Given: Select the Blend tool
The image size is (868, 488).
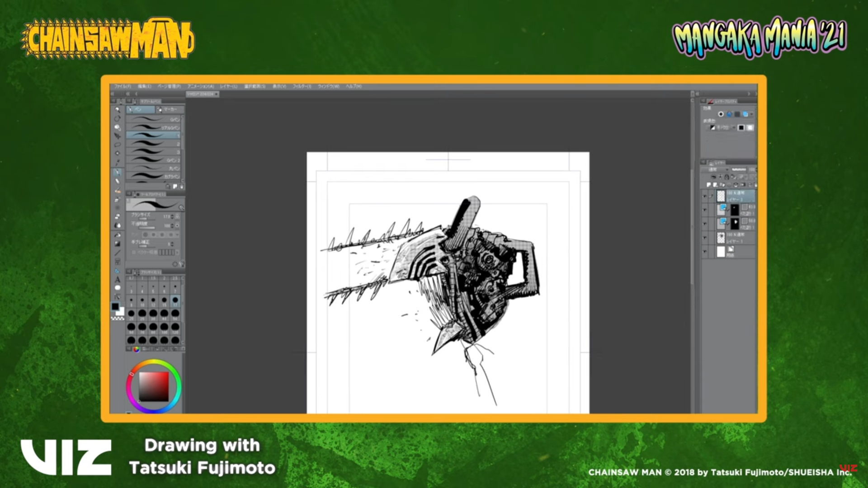Looking at the screenshot, I should (x=117, y=225).
